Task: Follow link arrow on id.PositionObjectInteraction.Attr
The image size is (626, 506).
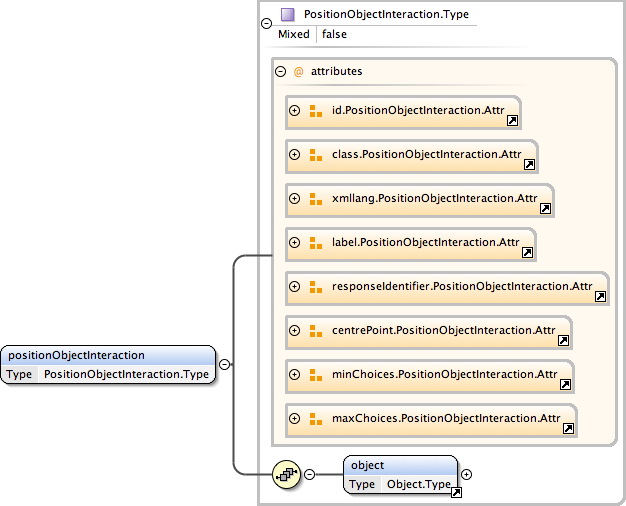Action: coord(512,121)
